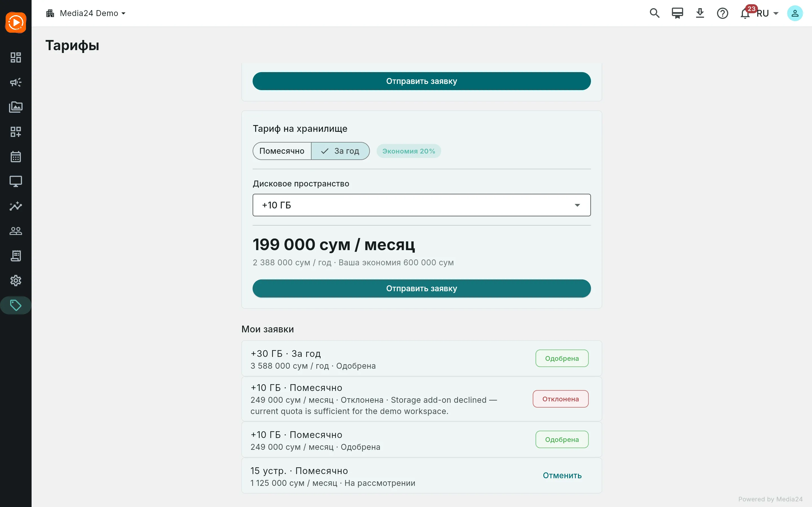812x507 pixels.
Task: Click the user profile avatar
Action: click(795, 14)
